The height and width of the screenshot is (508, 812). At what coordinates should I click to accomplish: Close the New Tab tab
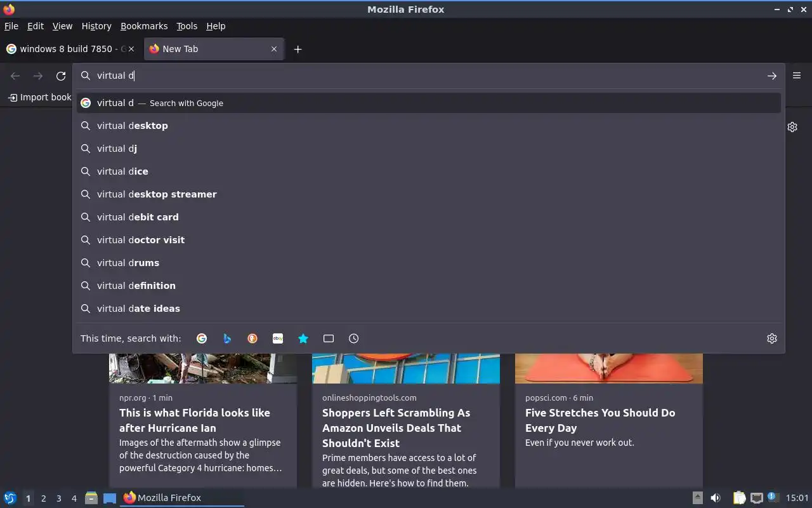click(x=274, y=49)
